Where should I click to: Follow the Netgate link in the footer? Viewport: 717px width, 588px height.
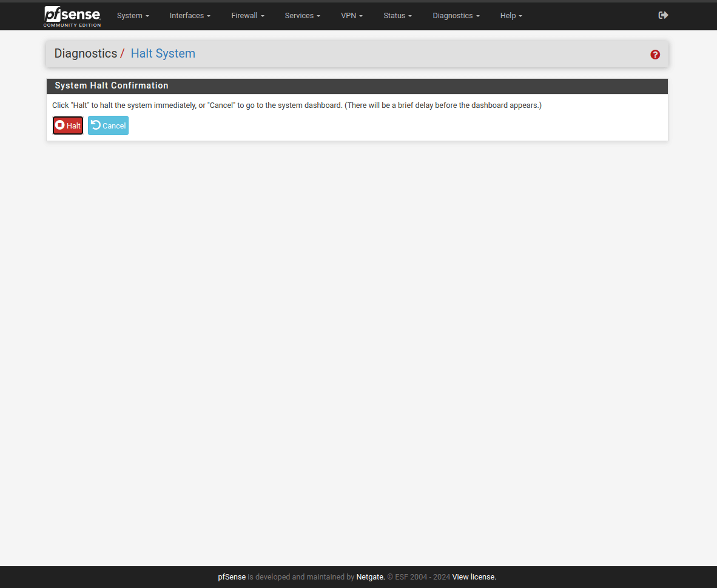tap(370, 577)
